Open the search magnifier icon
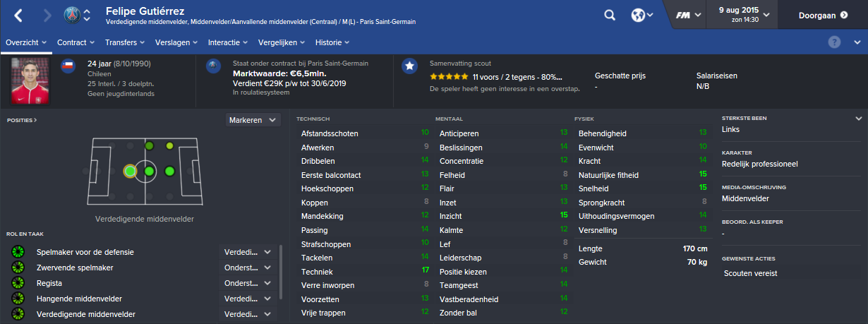 pyautogui.click(x=610, y=15)
